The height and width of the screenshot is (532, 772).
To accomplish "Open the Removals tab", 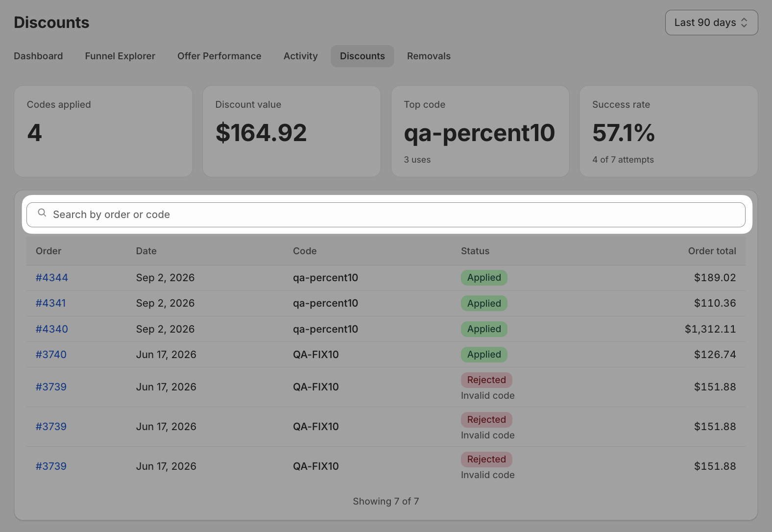I will point(429,56).
